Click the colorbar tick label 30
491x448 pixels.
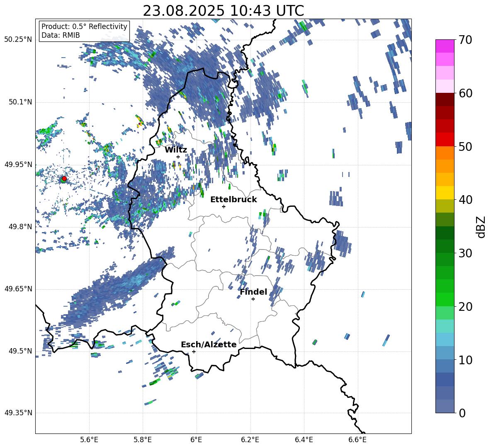tap(465, 253)
